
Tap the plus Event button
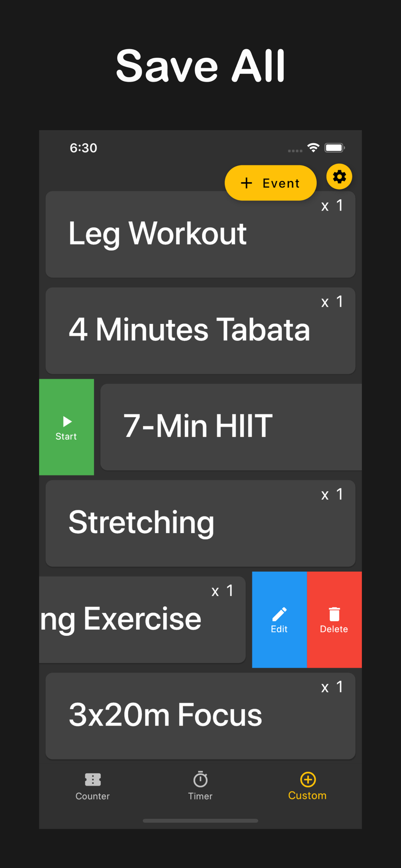(270, 183)
